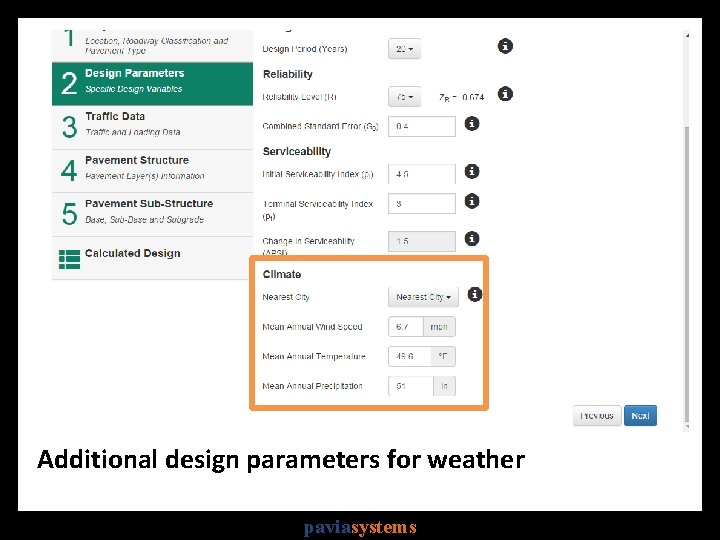
Task: Click the Serviceability section heading
Action: pos(297,152)
